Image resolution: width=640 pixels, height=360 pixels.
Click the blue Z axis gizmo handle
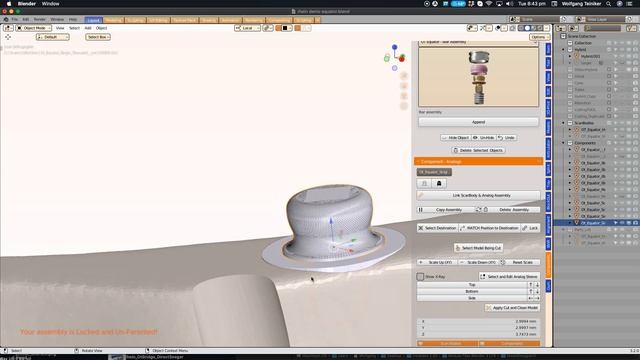pyautogui.click(x=394, y=47)
